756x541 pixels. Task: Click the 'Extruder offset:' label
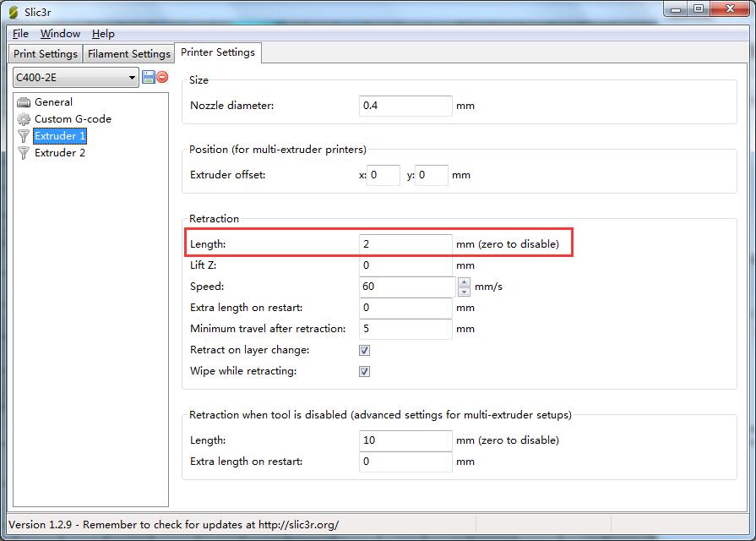(227, 175)
